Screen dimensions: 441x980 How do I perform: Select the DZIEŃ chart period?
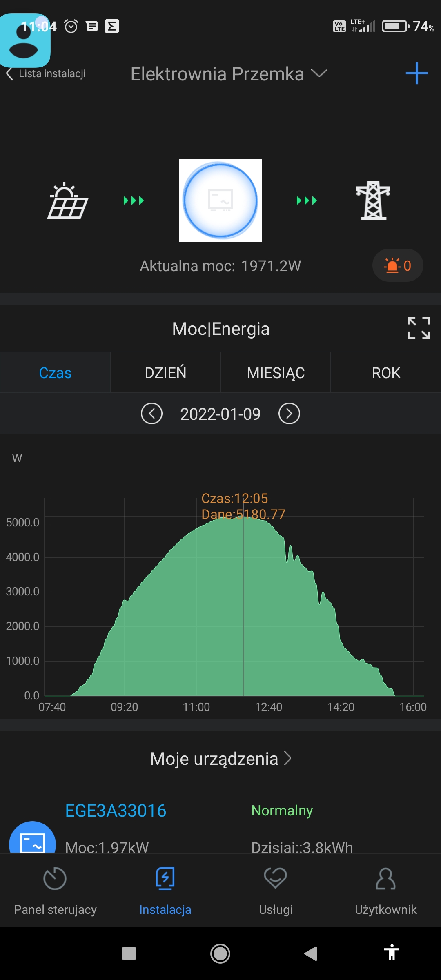[x=165, y=373]
